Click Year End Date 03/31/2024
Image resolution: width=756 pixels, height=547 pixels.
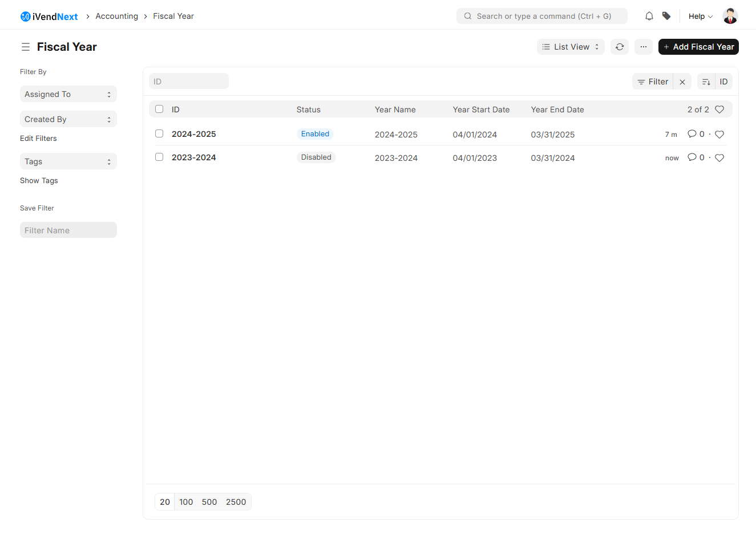pyautogui.click(x=553, y=158)
